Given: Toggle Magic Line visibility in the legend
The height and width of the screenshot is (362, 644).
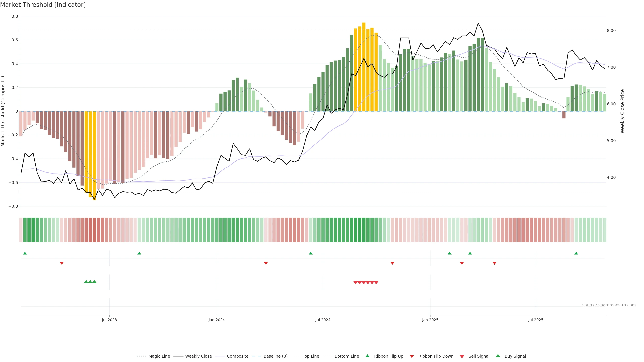Looking at the screenshot, I should click(x=159, y=356).
